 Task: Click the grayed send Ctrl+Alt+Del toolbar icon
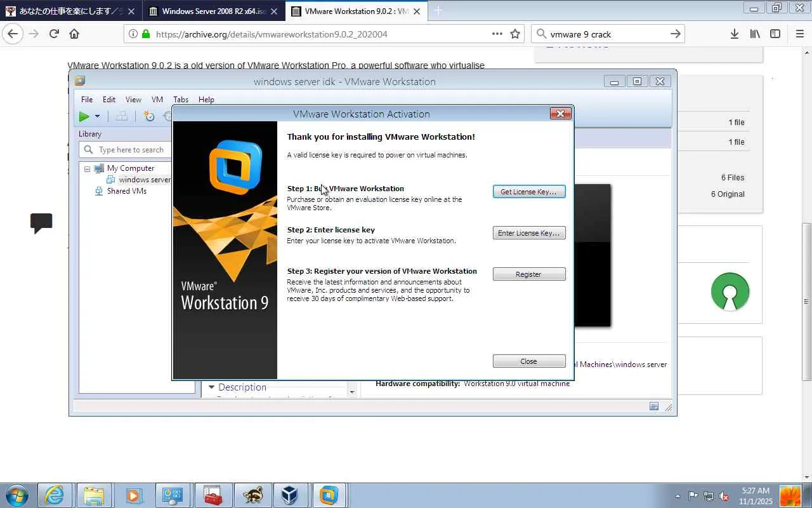[121, 116]
